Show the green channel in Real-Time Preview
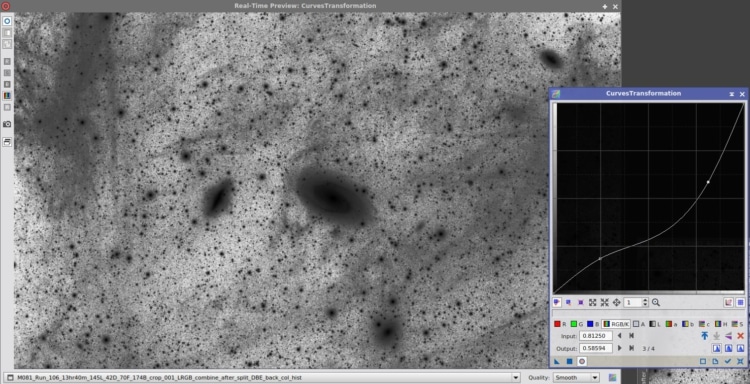 click(7, 73)
